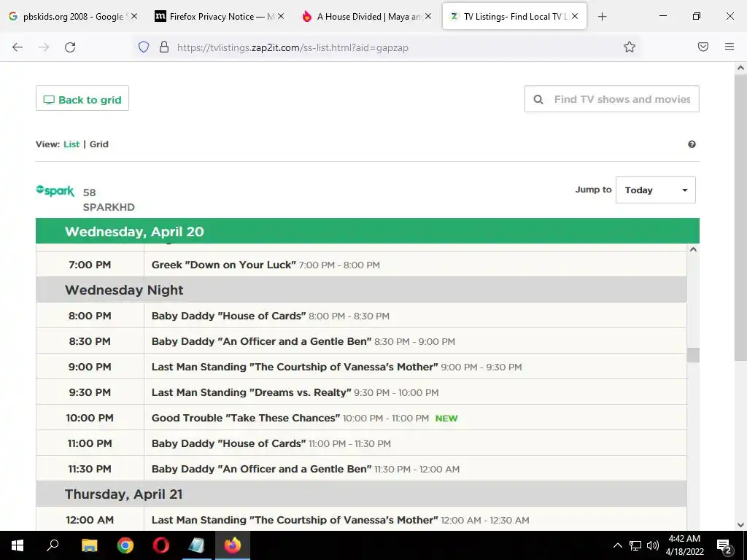
Task: Click the 58 SPARKHD channel label
Action: point(109,200)
